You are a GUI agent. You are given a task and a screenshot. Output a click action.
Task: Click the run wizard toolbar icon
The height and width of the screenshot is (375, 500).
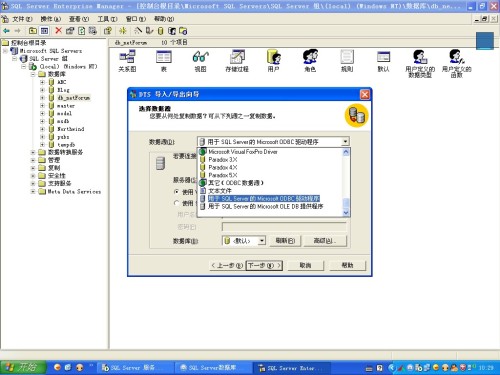click(x=138, y=31)
